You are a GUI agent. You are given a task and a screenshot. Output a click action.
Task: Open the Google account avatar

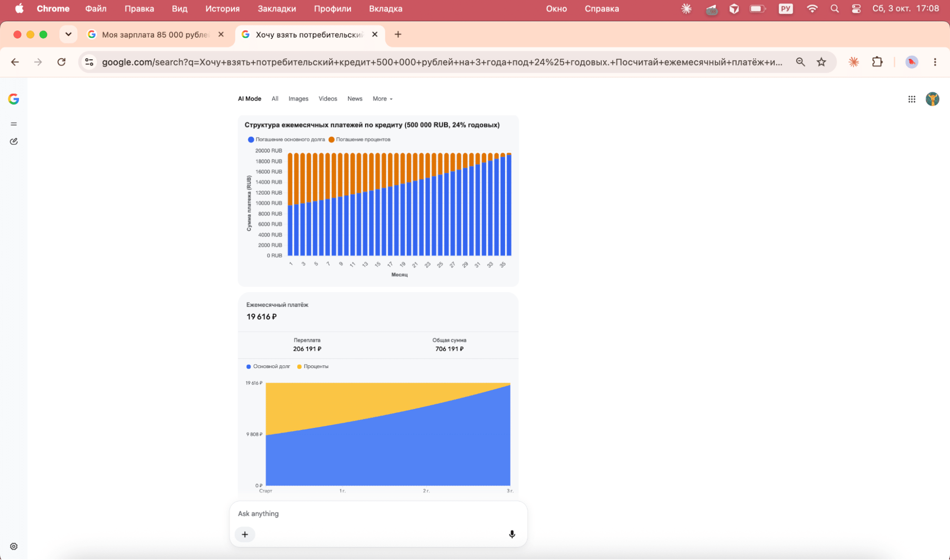coord(932,99)
